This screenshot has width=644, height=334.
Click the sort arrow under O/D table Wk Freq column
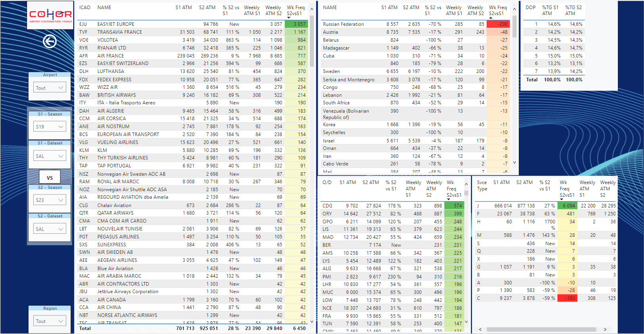[448, 199]
